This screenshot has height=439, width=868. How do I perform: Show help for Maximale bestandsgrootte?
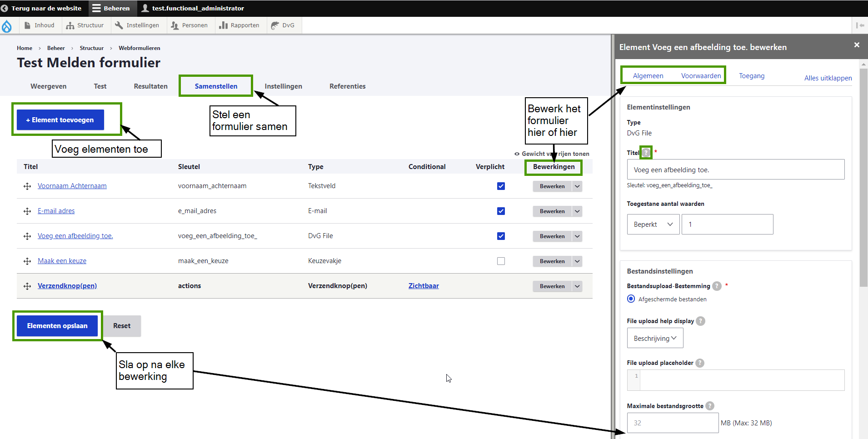(710, 406)
